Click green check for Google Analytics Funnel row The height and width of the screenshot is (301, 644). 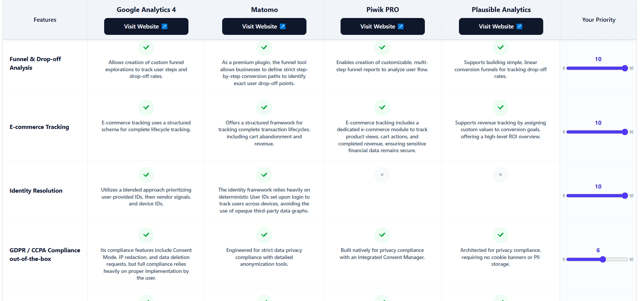tap(146, 48)
